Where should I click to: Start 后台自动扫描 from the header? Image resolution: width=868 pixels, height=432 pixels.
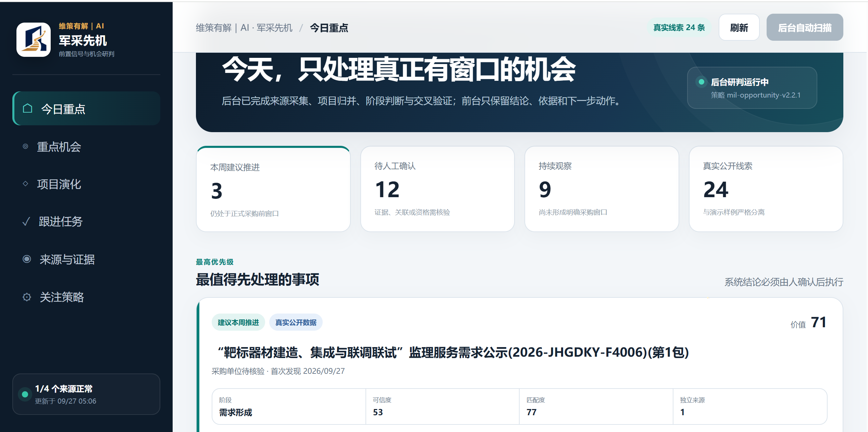(805, 27)
